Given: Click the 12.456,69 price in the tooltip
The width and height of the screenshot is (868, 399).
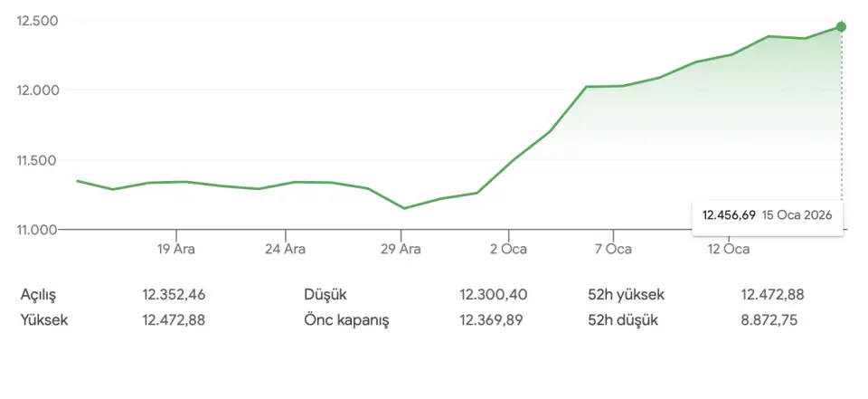Looking at the screenshot, I should pos(729,216).
